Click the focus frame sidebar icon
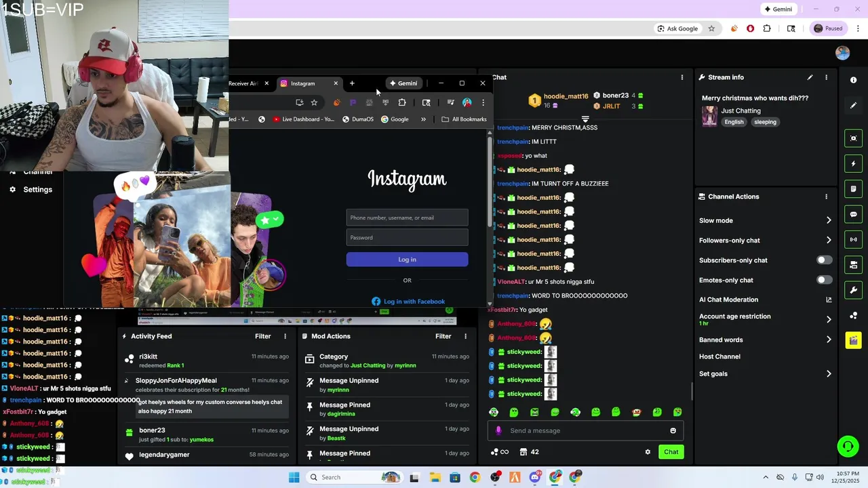This screenshot has width=868, height=488. coord(853,138)
